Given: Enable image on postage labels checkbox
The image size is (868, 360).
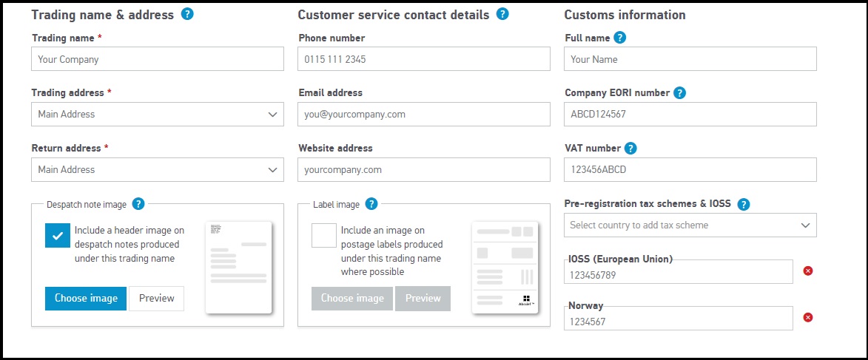Looking at the screenshot, I should [x=323, y=236].
